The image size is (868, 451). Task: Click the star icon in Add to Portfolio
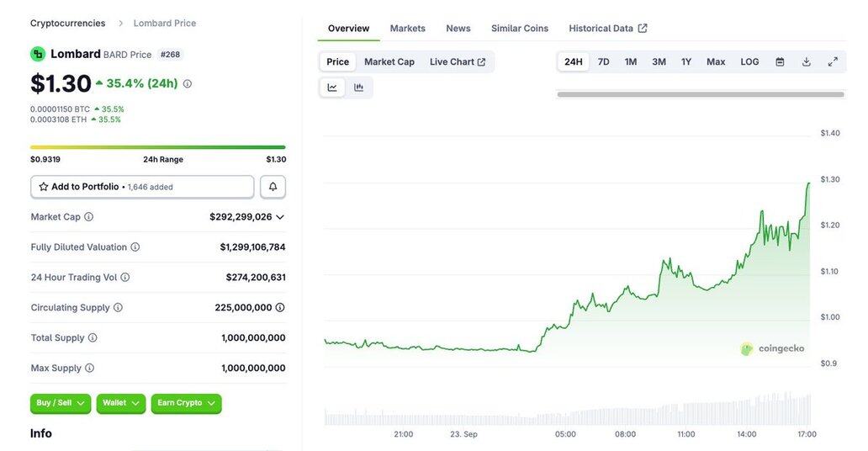point(43,187)
